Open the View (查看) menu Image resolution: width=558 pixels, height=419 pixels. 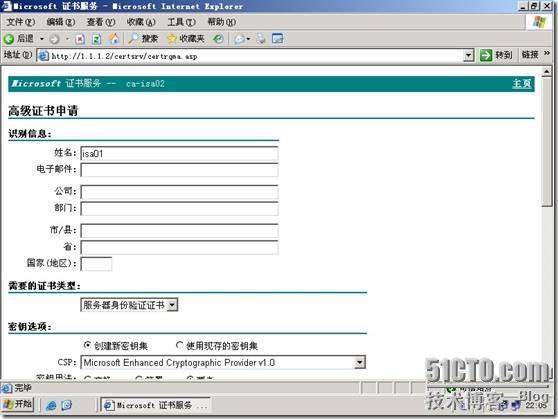(x=101, y=22)
